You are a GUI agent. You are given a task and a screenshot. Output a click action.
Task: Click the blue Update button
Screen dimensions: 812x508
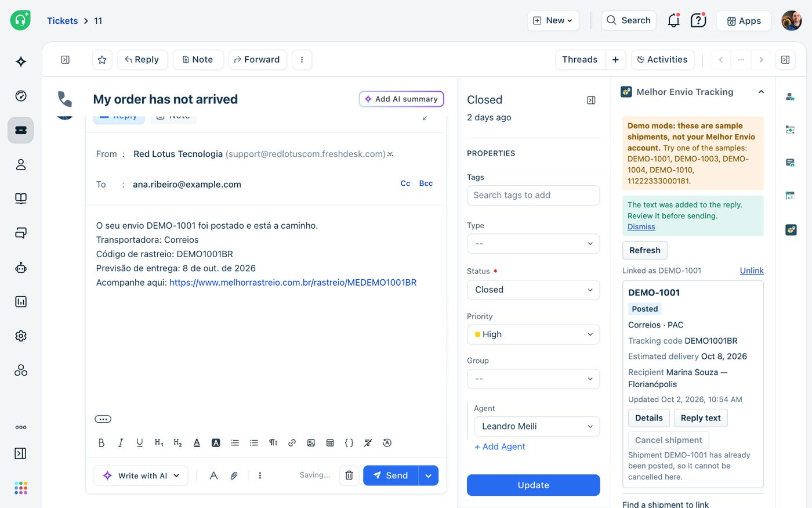[x=533, y=485]
